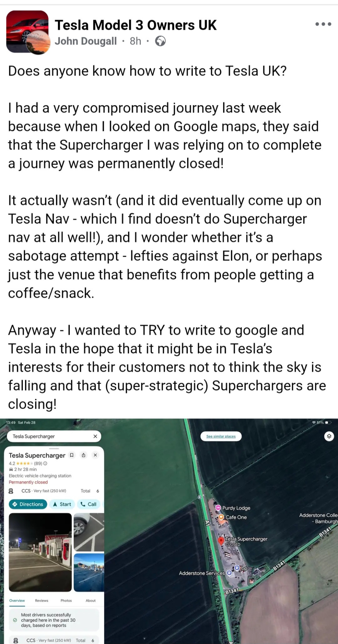The width and height of the screenshot is (338, 644).
Task: Switch to the Reviews tab
Action: coord(41,601)
